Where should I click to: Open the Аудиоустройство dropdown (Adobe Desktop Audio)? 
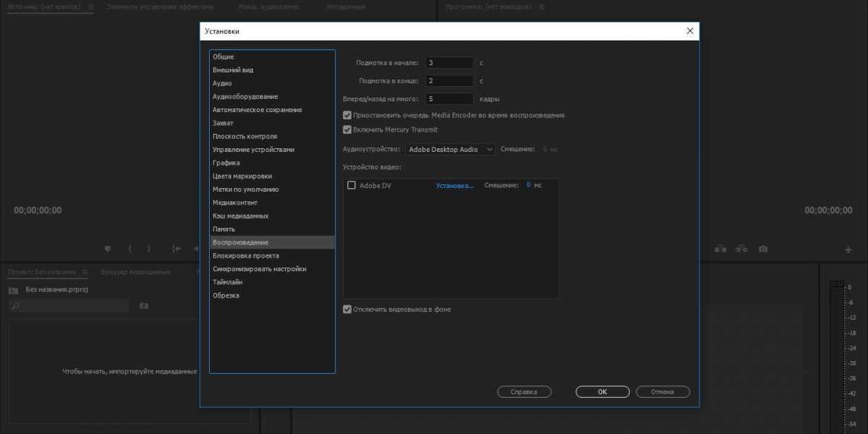tap(448, 149)
